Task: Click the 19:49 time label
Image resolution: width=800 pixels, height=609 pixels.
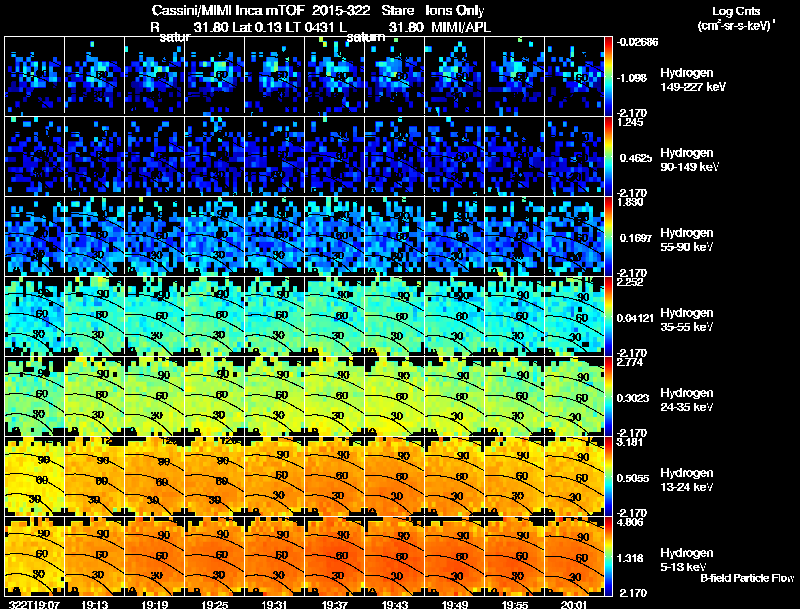Action: click(x=455, y=604)
